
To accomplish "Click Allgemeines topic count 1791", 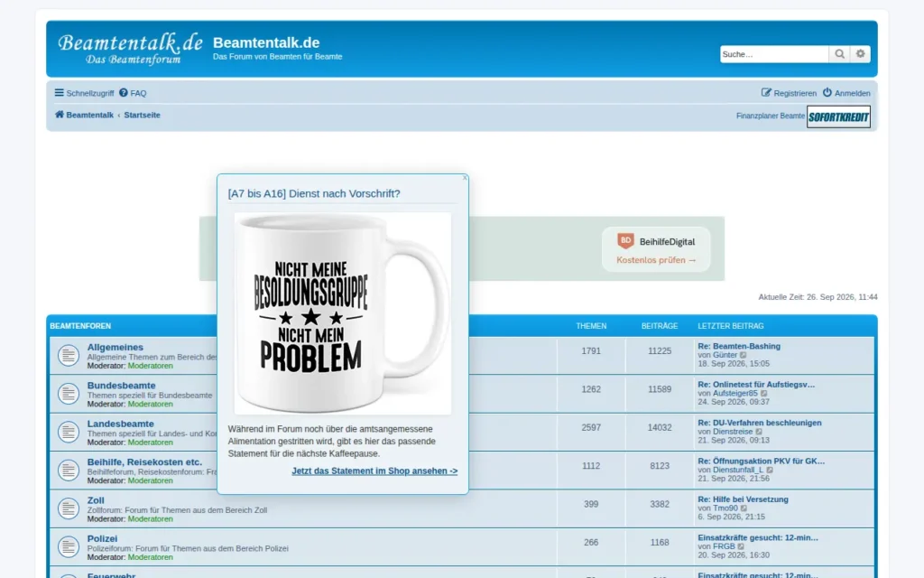I will pos(591,351).
